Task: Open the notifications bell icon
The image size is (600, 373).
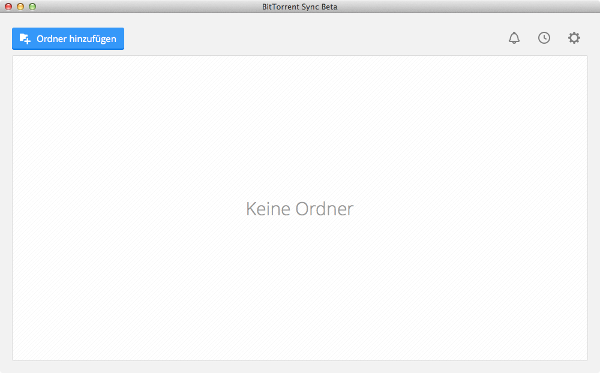Action: (514, 38)
